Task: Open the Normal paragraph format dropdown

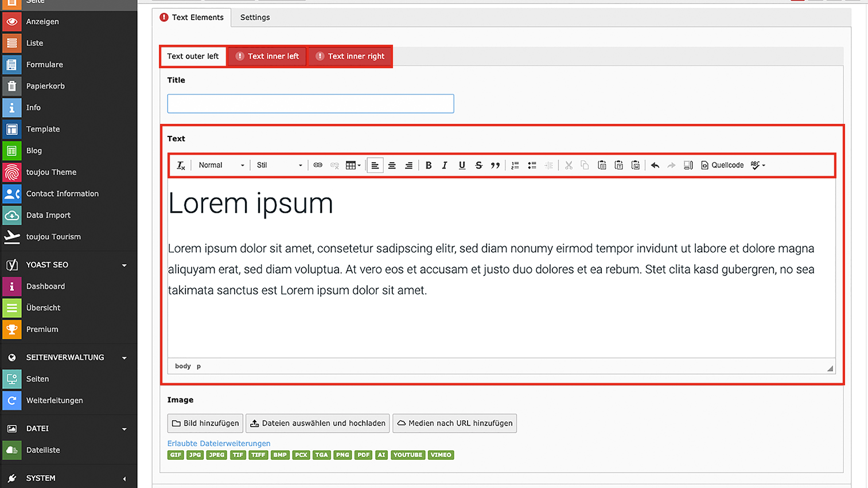Action: point(221,165)
